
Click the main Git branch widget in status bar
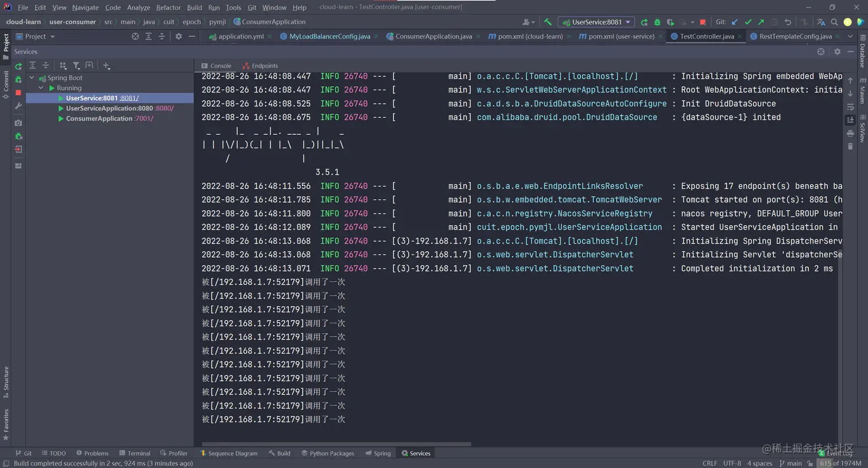pyautogui.click(x=790, y=463)
